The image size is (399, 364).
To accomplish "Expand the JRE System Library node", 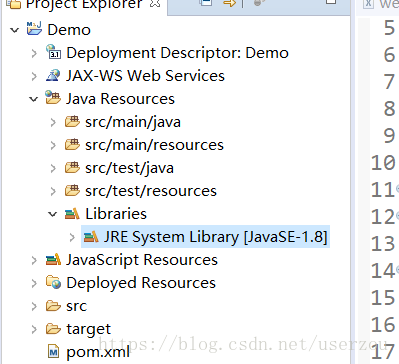I will coord(72,237).
